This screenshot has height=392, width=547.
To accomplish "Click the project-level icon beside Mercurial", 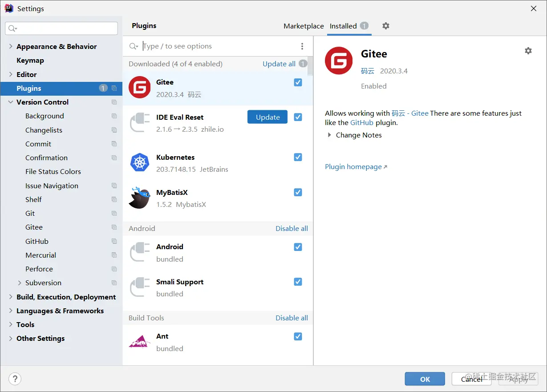I will click(114, 255).
